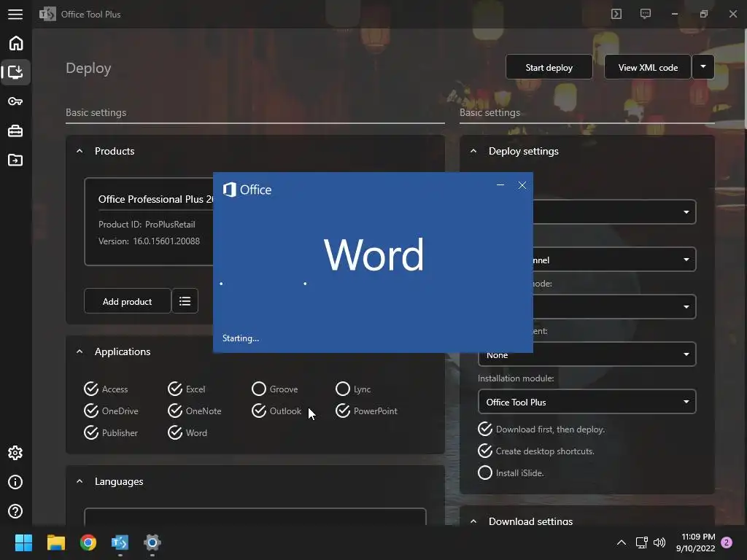
Task: Collapse the Languages section
Action: [x=80, y=481]
